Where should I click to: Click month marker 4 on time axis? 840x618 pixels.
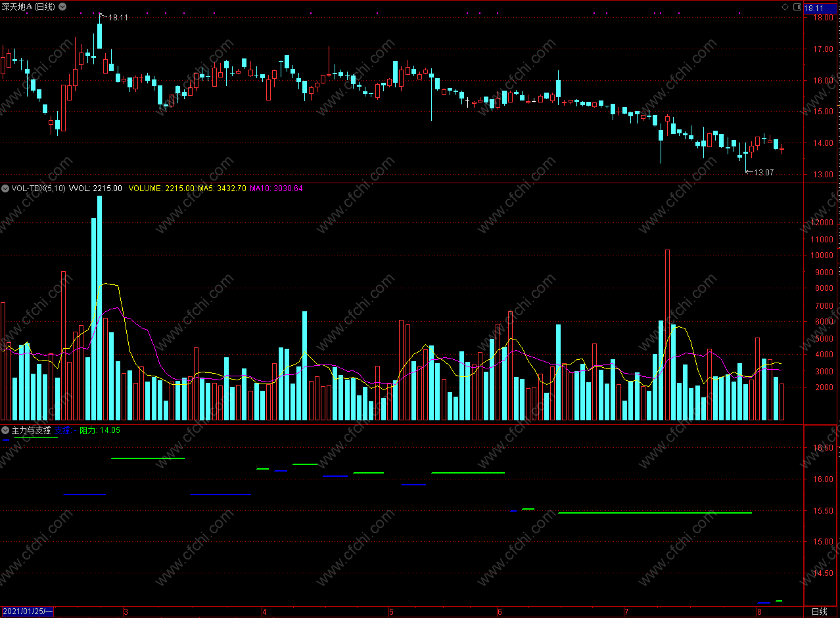(264, 611)
